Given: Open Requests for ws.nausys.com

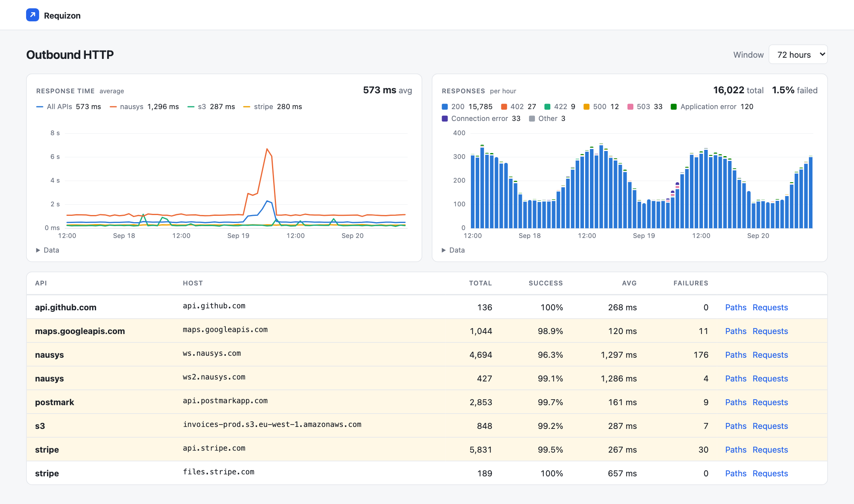Looking at the screenshot, I should [770, 355].
